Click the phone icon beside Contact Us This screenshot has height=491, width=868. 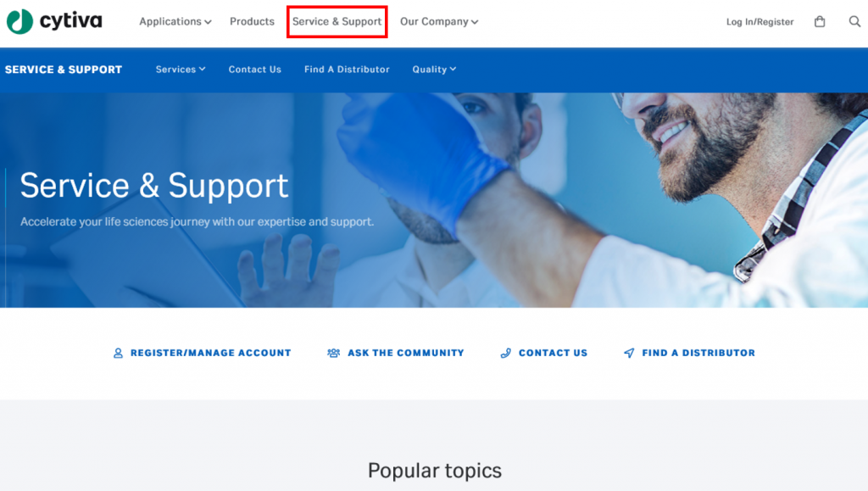pyautogui.click(x=505, y=353)
